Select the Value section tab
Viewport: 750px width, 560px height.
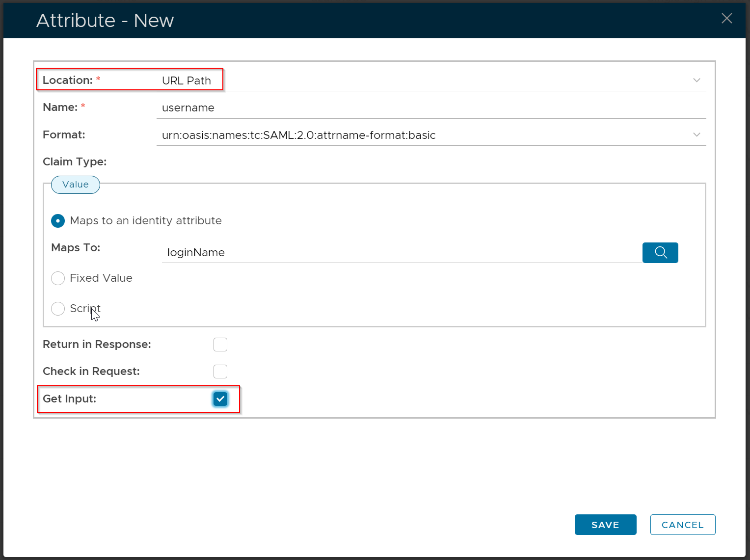click(x=76, y=185)
